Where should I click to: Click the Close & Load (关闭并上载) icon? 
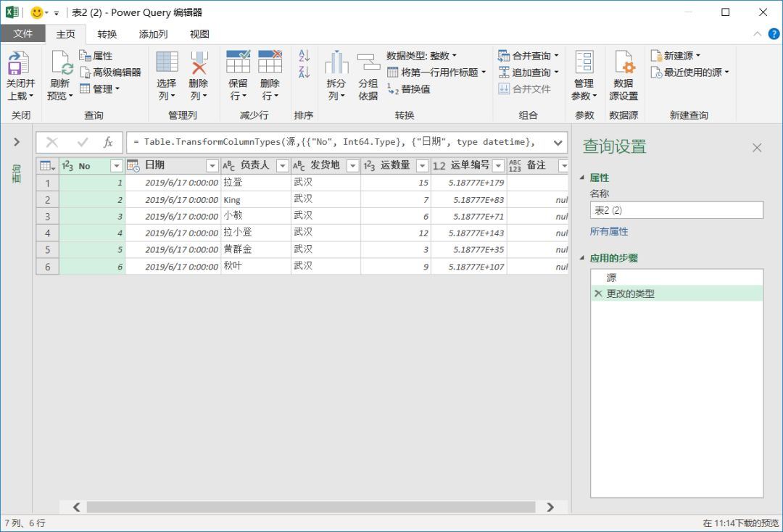(19, 63)
